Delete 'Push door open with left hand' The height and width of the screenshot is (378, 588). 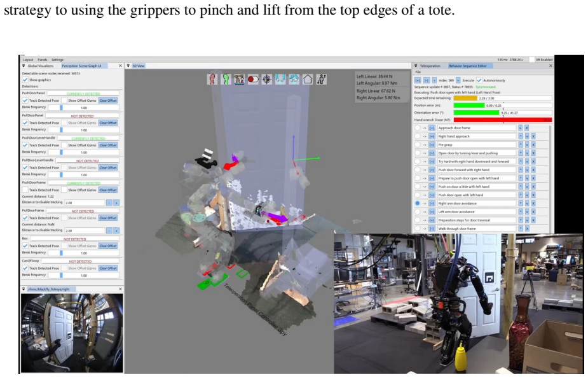pos(533,195)
